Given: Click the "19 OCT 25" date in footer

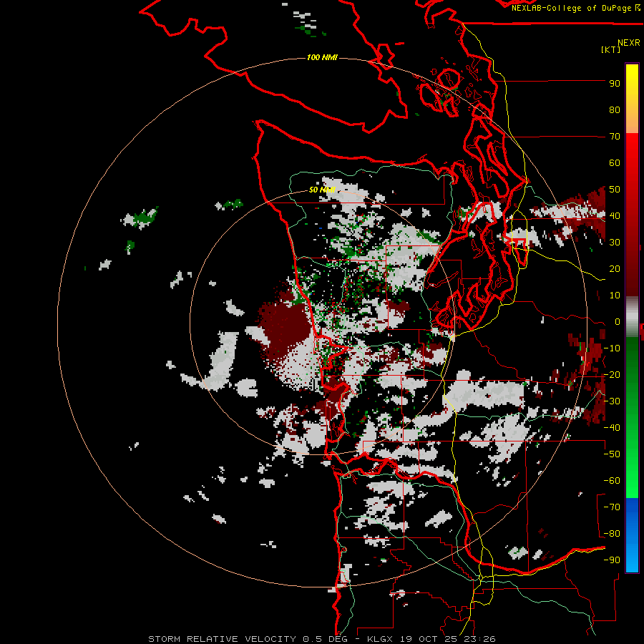Looking at the screenshot, I should tap(427, 639).
